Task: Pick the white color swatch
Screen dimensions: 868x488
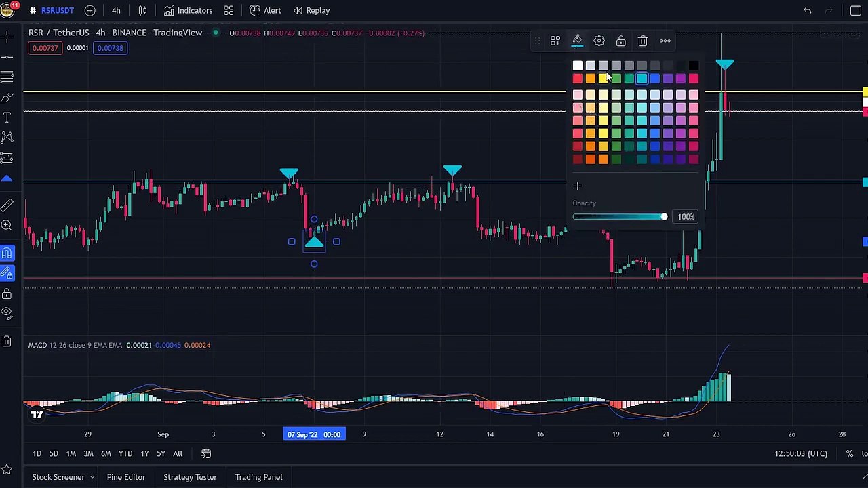Action: [577, 66]
